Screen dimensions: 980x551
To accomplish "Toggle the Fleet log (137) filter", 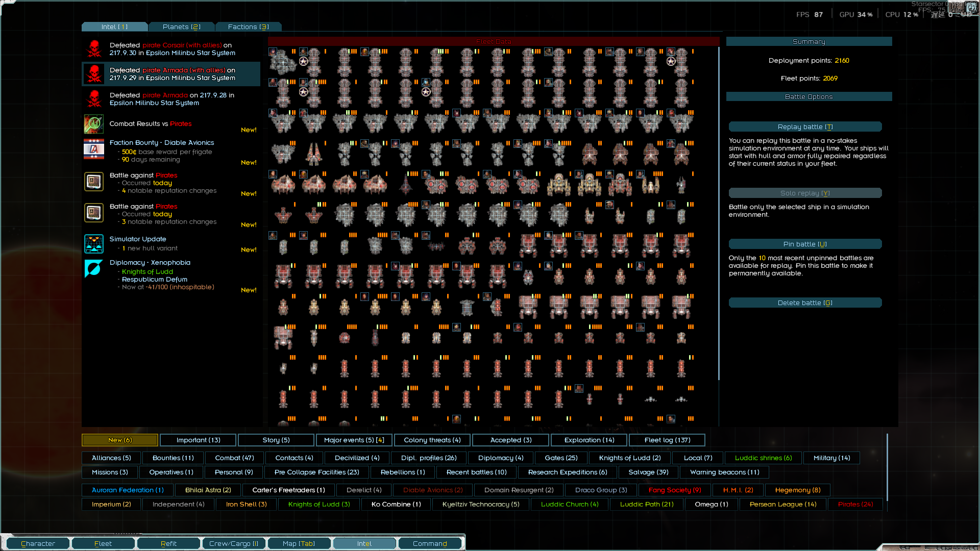I will click(x=667, y=440).
